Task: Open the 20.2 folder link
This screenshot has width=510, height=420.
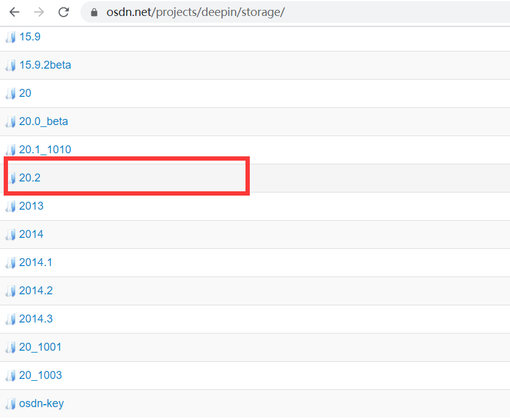Action: point(29,178)
